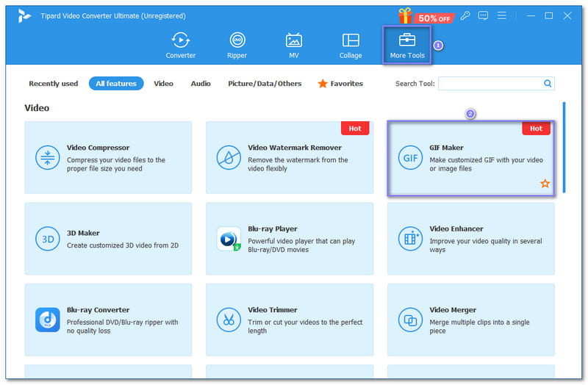588x385 pixels.
Task: Click 'Improve your video quality' description
Action: point(486,245)
